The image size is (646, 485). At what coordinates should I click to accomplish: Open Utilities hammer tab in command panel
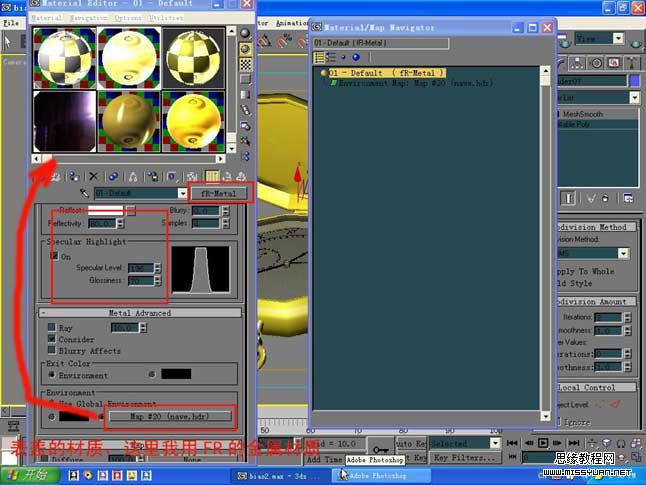pyautogui.click(x=632, y=63)
